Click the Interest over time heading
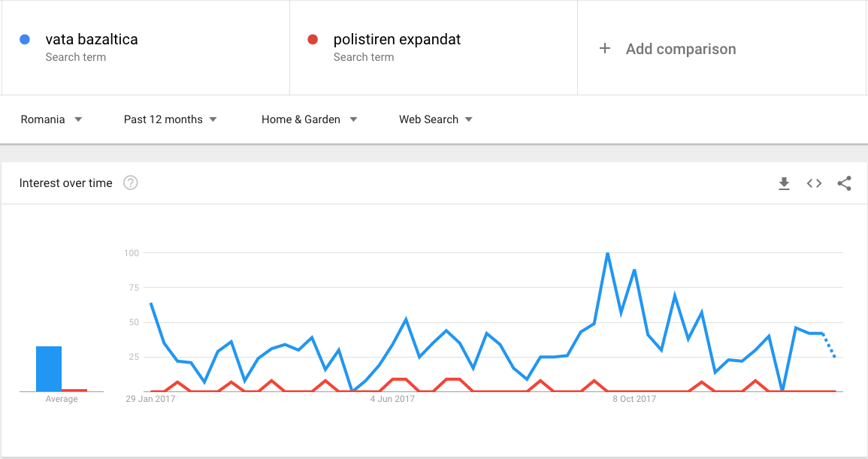The image size is (868, 459). [x=66, y=183]
